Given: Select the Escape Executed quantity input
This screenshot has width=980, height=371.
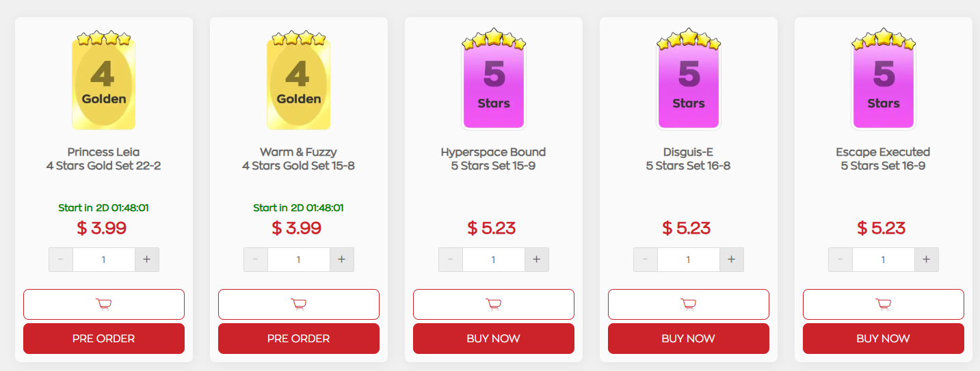Looking at the screenshot, I should [x=884, y=260].
